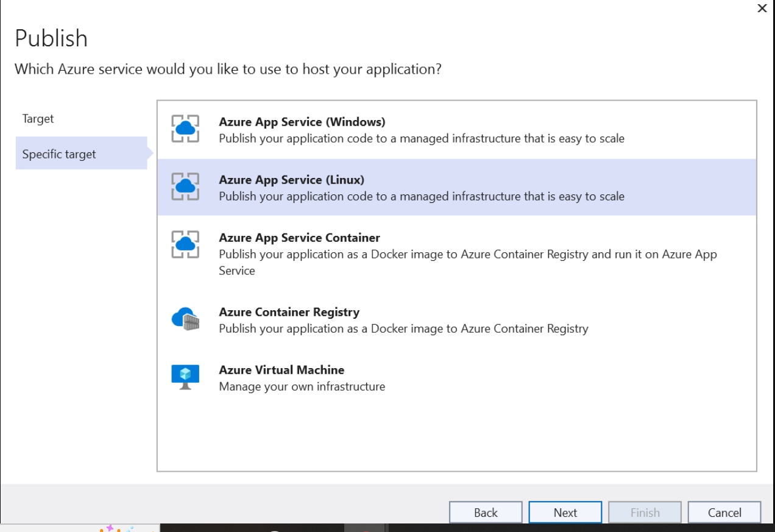Screen dimensions: 775x532
Task: Go to the Target step
Action: [38, 119]
